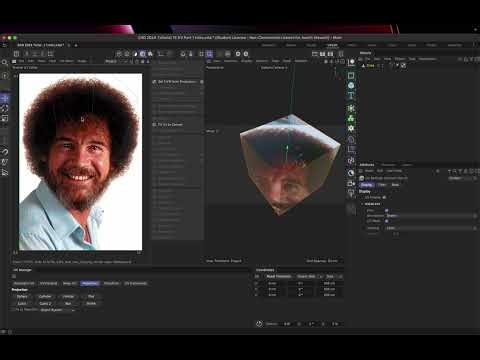Switch to the Transform tab in UV Manager

111,283
